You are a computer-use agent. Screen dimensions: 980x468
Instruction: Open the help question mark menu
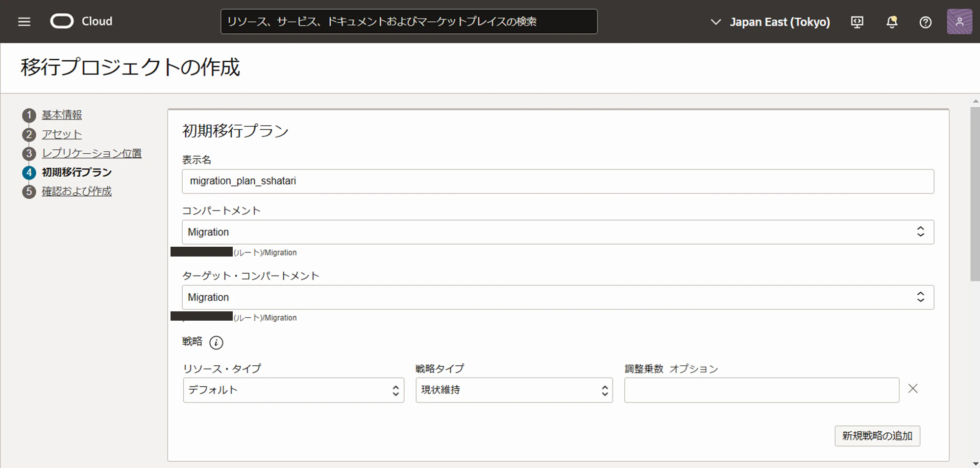(925, 22)
